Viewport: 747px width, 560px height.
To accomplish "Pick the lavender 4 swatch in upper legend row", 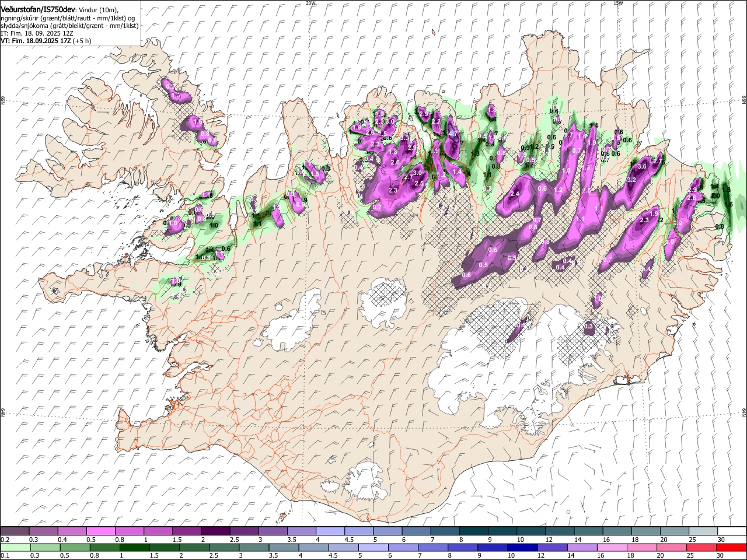I will (330, 531).
